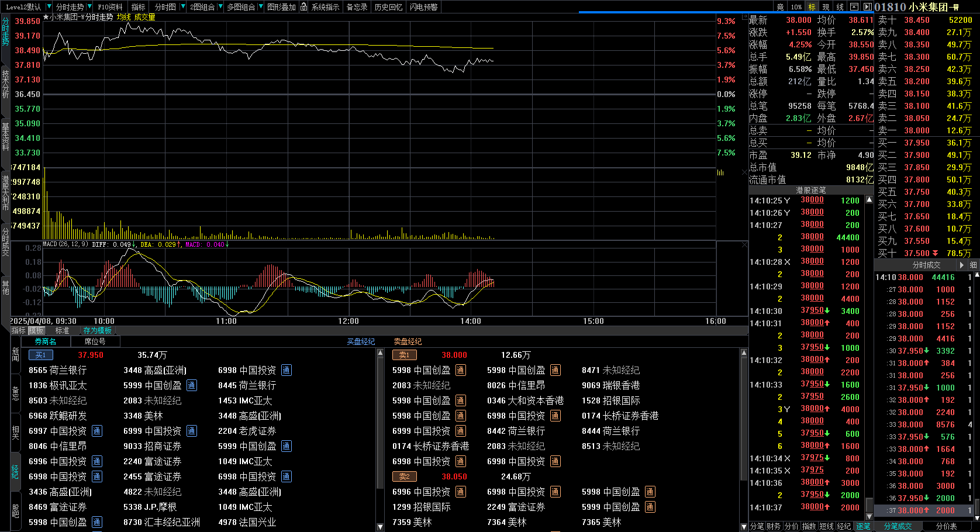Click the 细 detail icon in trades header
This screenshot has width=980, height=532.
973,265
